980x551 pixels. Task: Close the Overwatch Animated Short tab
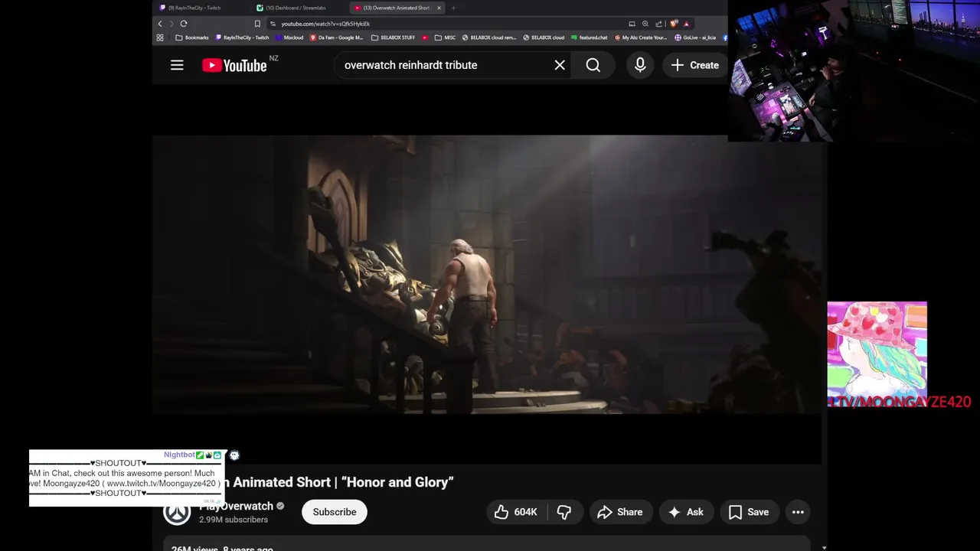point(439,8)
